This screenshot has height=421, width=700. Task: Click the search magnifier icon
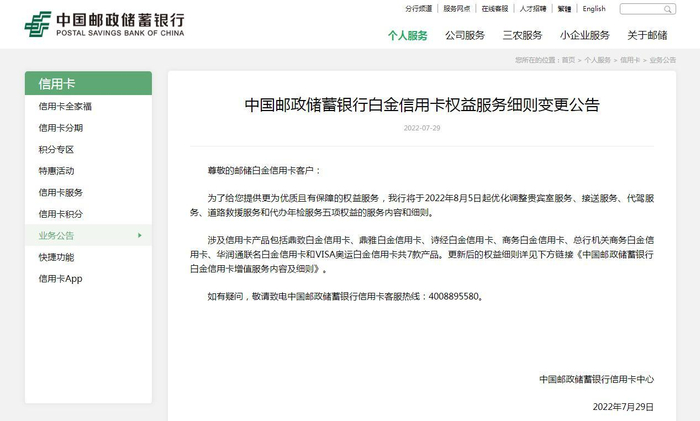(667, 9)
